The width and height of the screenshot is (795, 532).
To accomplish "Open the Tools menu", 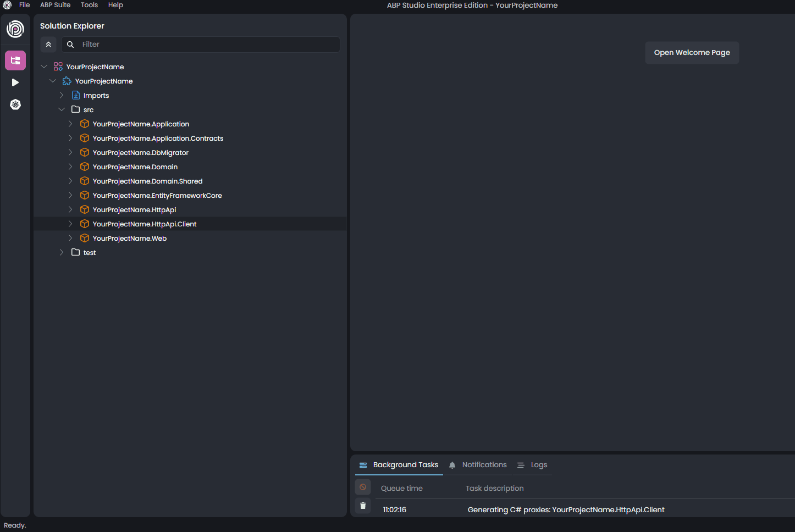I will click(x=89, y=5).
